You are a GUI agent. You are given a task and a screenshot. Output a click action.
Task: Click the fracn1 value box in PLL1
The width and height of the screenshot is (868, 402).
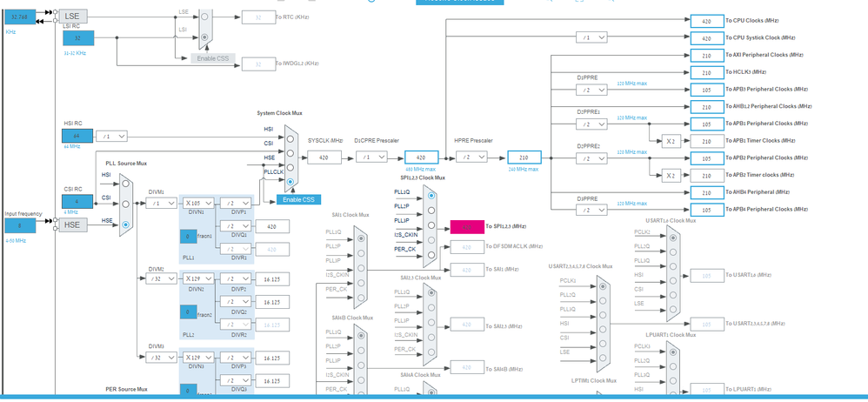[188, 237]
